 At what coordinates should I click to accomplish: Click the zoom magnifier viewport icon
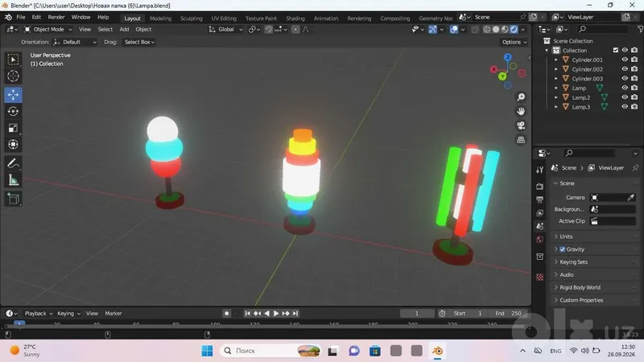(x=521, y=97)
